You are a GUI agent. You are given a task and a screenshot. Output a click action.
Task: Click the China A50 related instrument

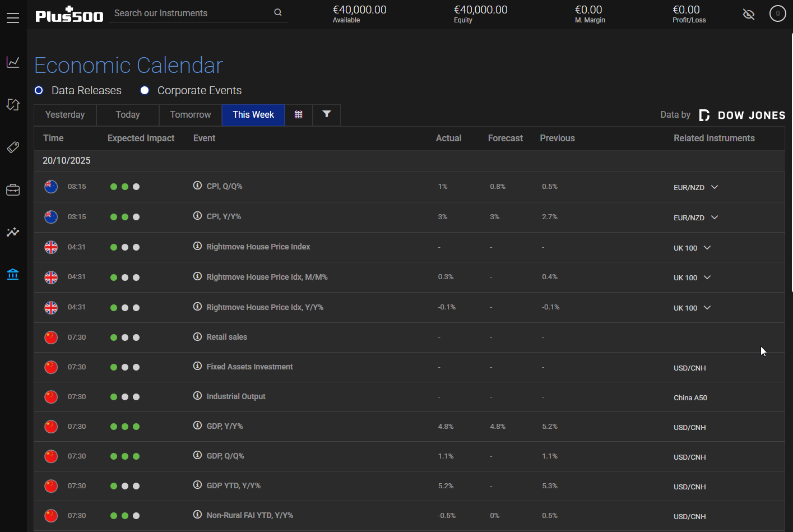pyautogui.click(x=690, y=397)
